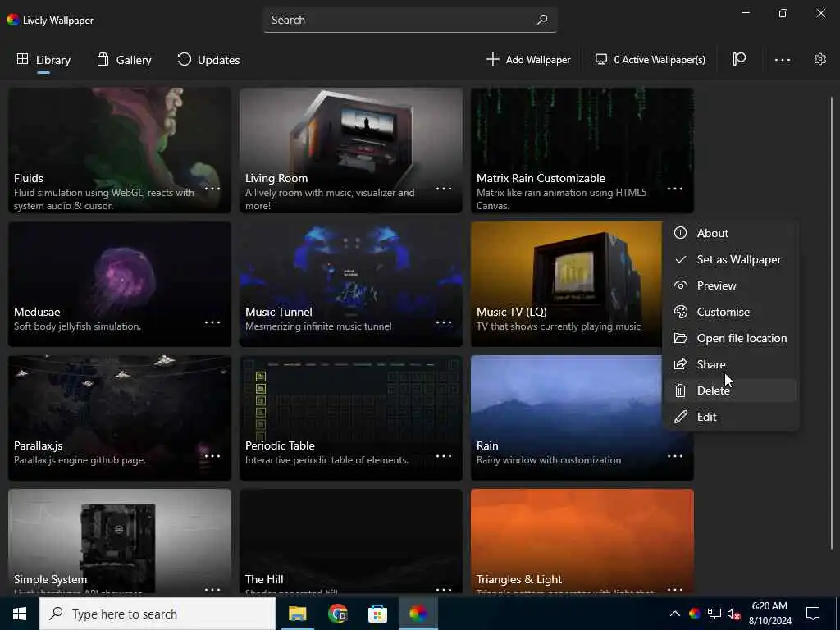This screenshot has width=840, height=630.
Task: Open more options for Parallax.js wallpaper
Action: (212, 456)
